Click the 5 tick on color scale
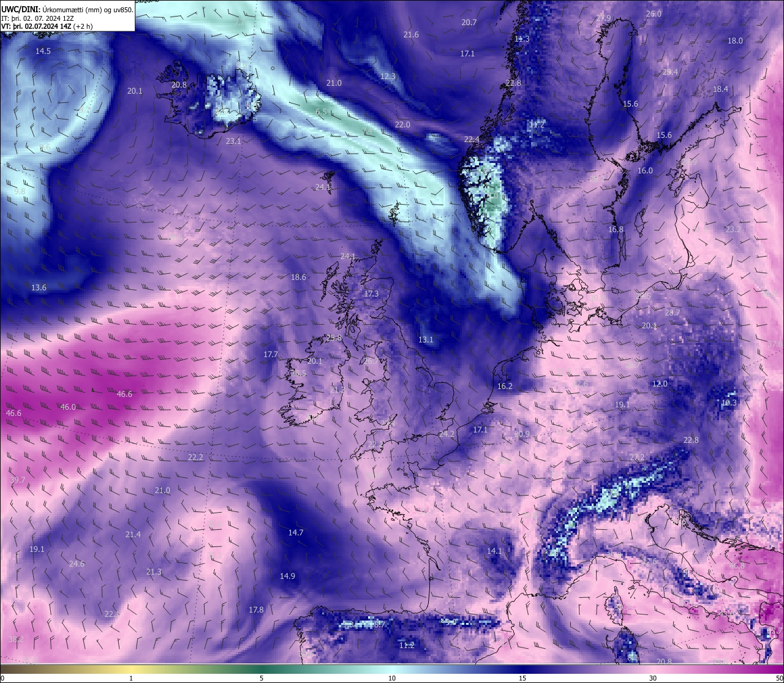The image size is (784, 683). pyautogui.click(x=262, y=678)
